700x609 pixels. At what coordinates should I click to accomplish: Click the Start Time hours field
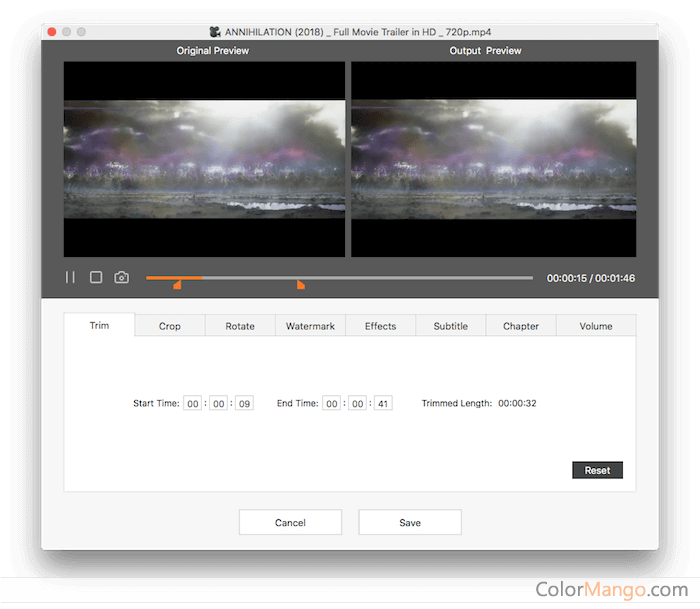tap(192, 403)
